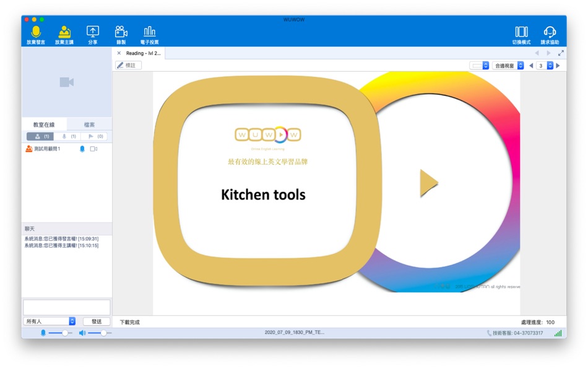Click the 請求協助 headset icon
588x368 pixels.
(x=550, y=32)
